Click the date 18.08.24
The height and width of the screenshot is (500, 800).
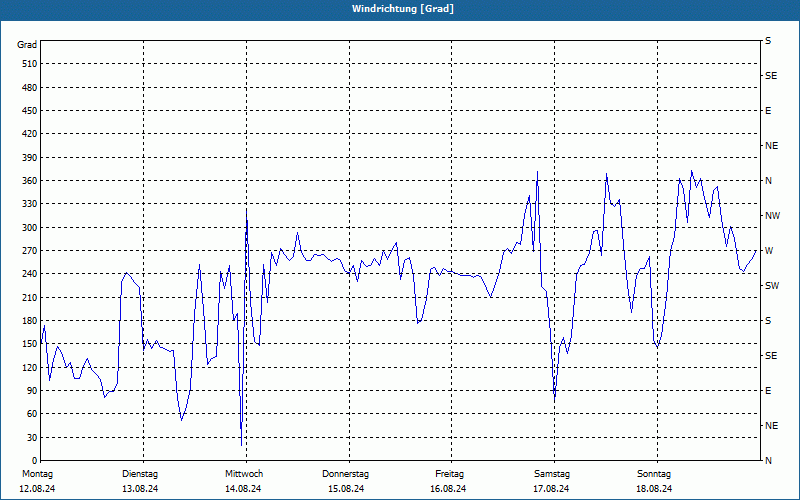click(x=654, y=489)
